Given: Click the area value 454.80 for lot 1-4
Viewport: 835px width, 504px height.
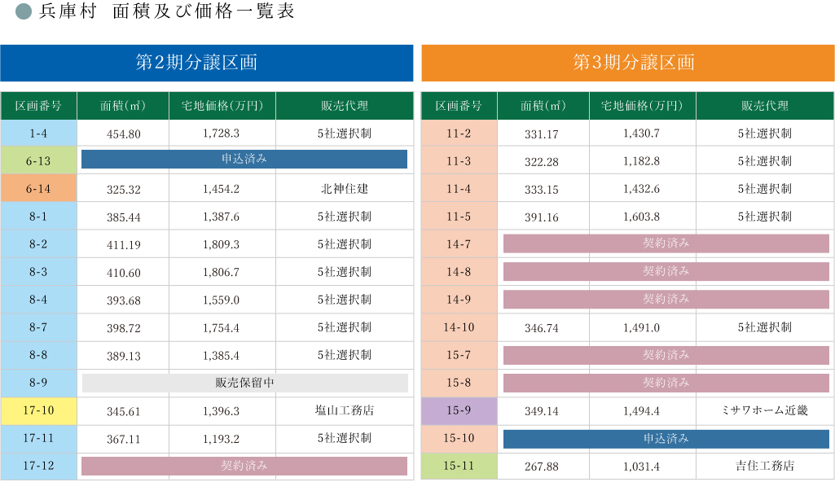Looking at the screenshot, I should click(x=124, y=134).
